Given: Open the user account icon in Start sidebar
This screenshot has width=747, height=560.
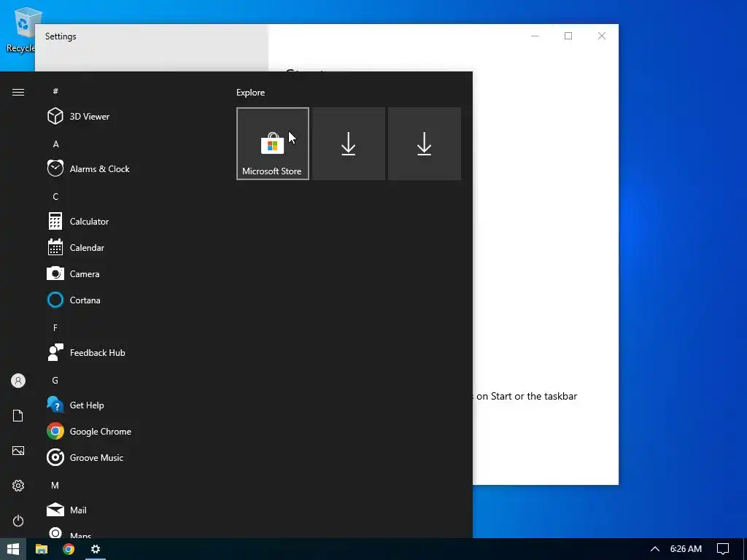Looking at the screenshot, I should [18, 381].
